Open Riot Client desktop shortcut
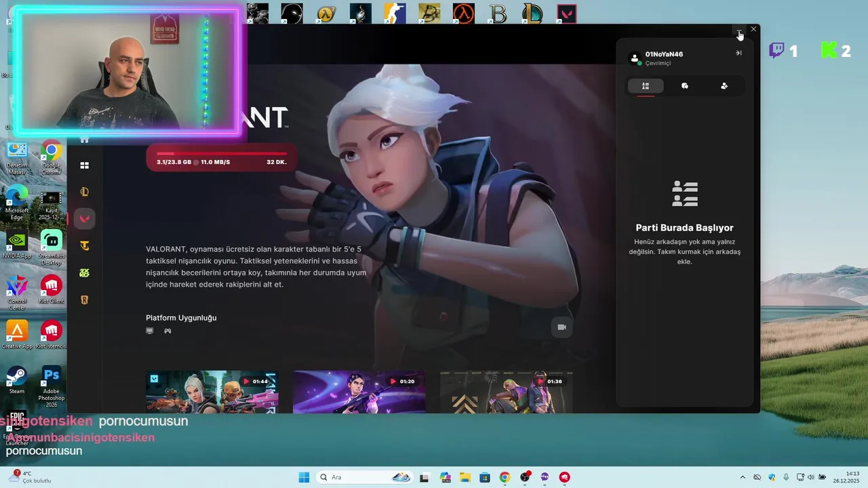The image size is (868, 488). click(x=52, y=289)
